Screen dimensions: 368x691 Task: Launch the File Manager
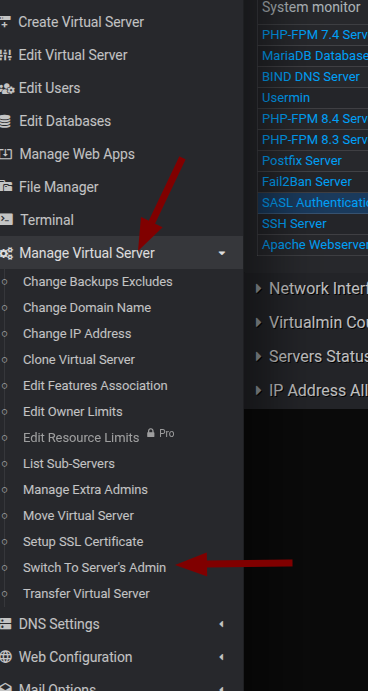(59, 187)
